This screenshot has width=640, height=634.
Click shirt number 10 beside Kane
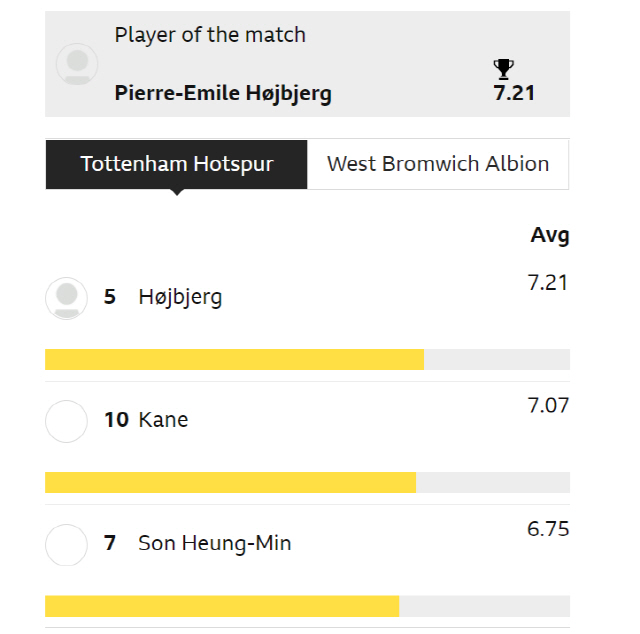[x=117, y=420]
